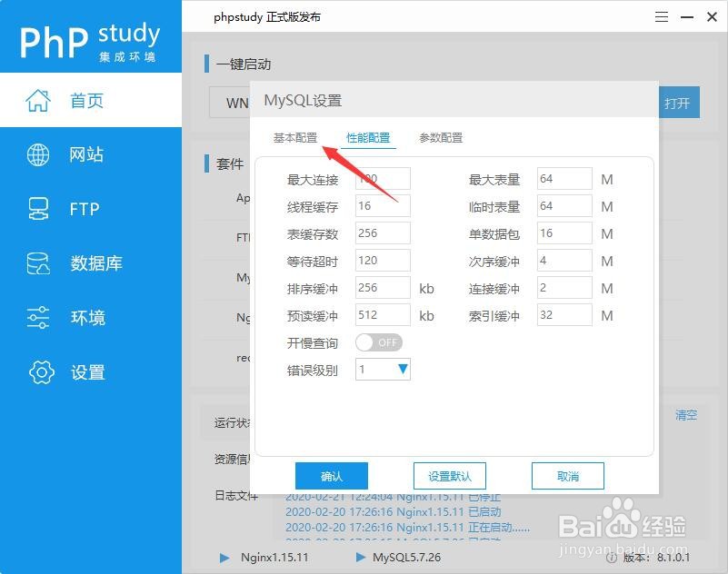The width and height of the screenshot is (728, 574).
Task: Click the FTP server icon
Action: pyautogui.click(x=38, y=209)
